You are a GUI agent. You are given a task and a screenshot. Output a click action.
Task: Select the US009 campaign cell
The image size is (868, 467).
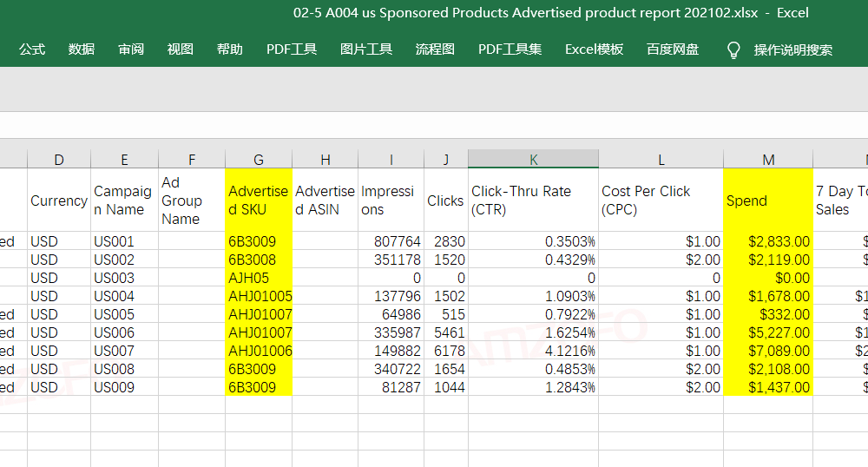(x=124, y=387)
